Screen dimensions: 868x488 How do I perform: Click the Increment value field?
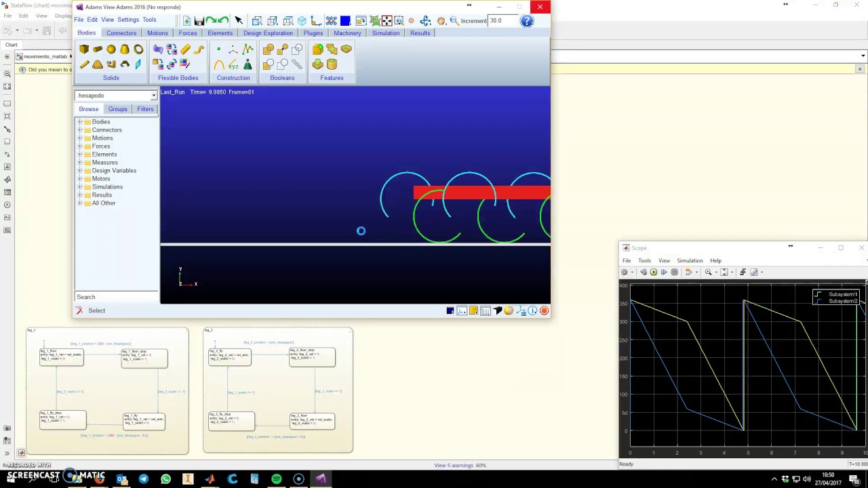tap(502, 21)
